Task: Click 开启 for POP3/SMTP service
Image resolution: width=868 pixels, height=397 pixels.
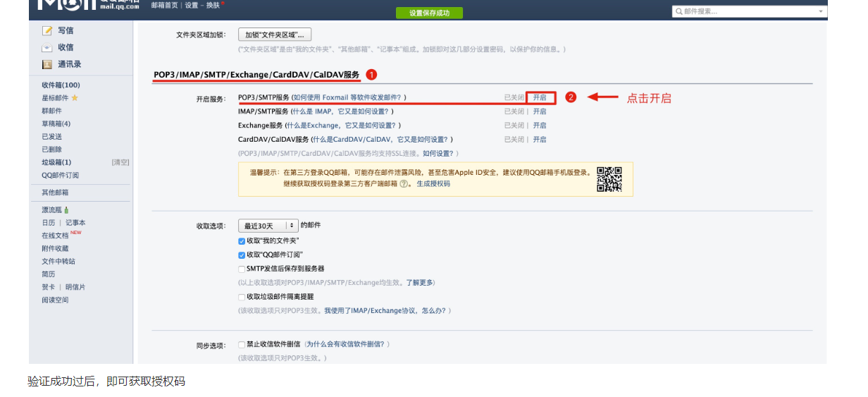Action: tap(540, 97)
